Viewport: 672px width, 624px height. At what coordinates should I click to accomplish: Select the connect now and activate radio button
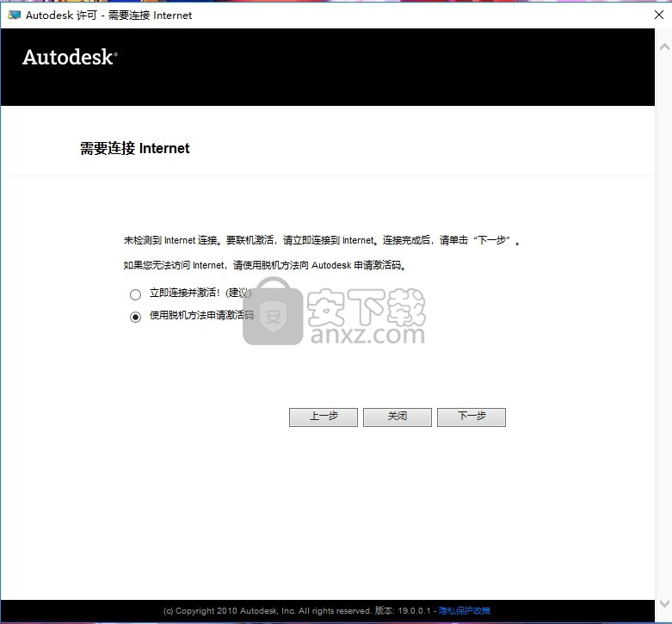tap(135, 294)
